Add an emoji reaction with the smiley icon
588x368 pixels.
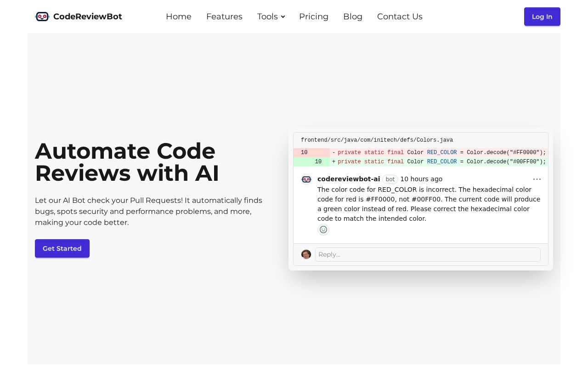[323, 230]
